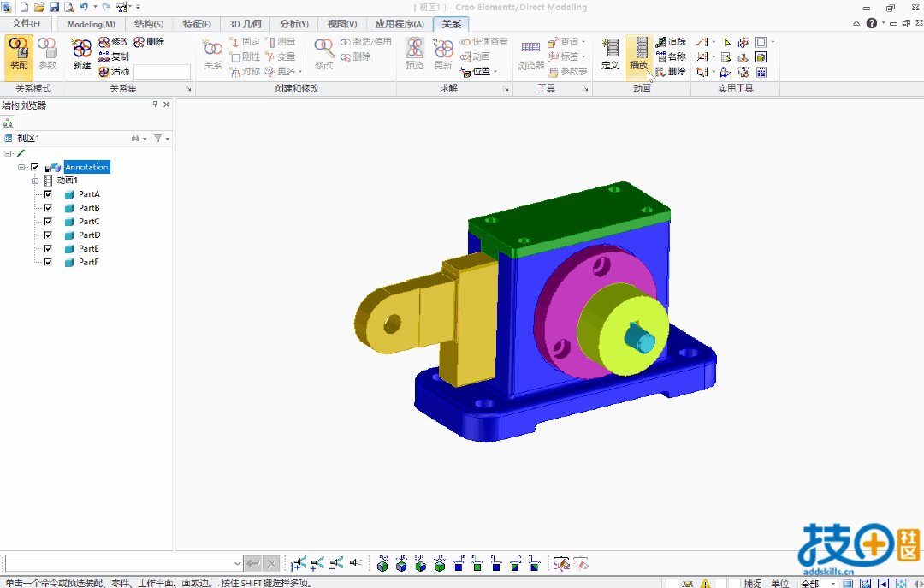Select the 动画1 tree item
Image resolution: width=924 pixels, height=588 pixels.
coord(68,181)
